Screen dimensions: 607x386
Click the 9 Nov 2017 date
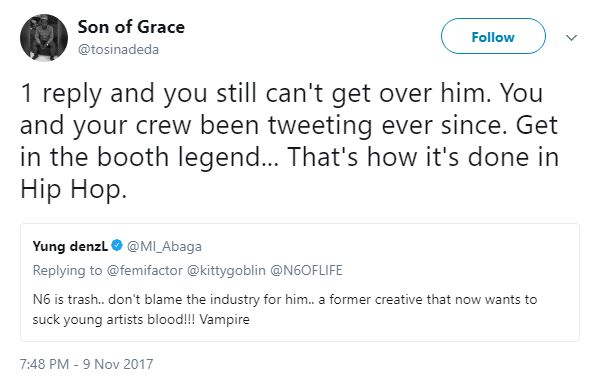[118, 364]
